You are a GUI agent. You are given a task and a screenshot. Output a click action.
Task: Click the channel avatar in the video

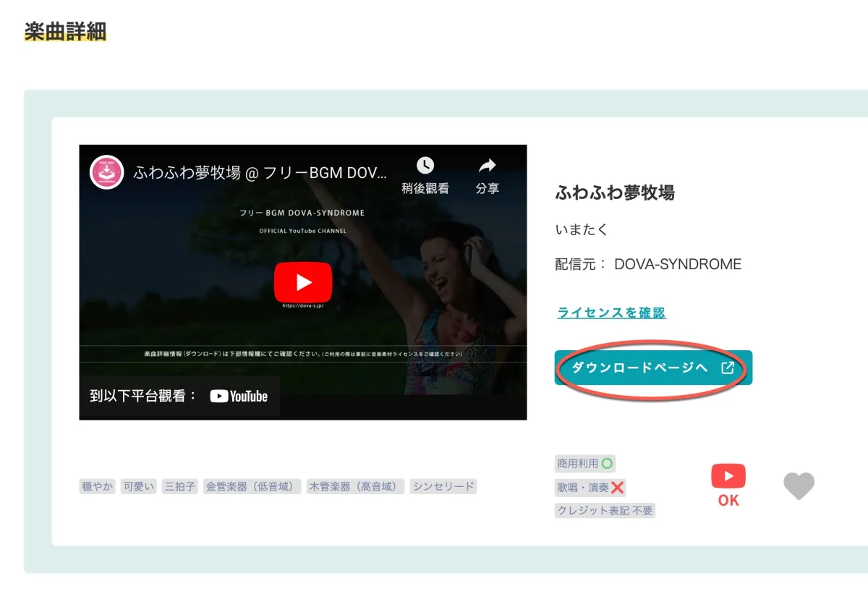coord(106,172)
